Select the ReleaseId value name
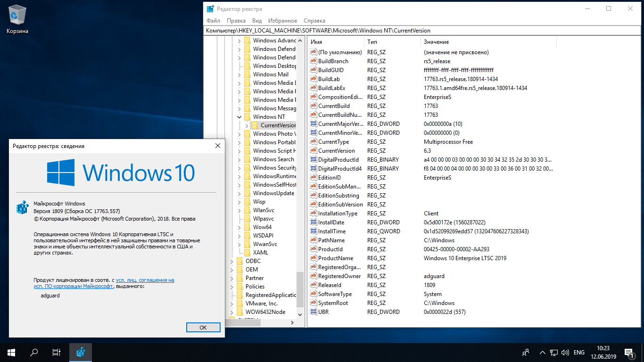Image resolution: width=644 pixels, height=362 pixels. pos(330,285)
